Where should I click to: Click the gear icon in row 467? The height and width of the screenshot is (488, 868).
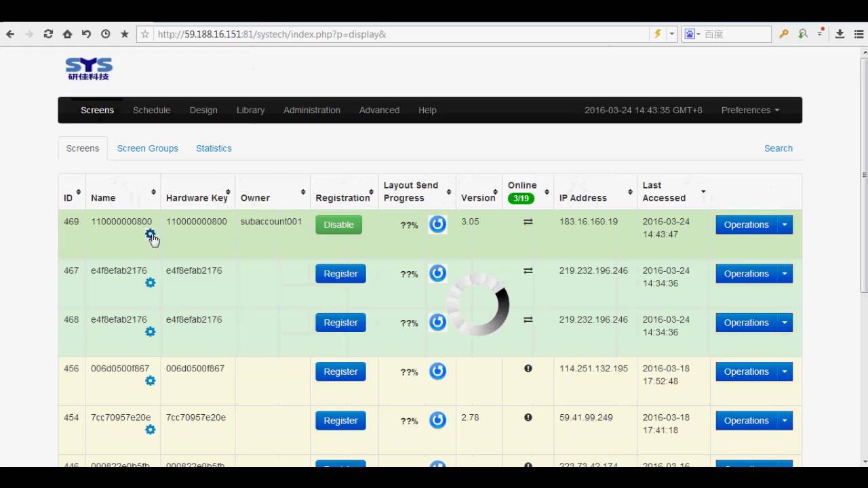click(x=150, y=283)
